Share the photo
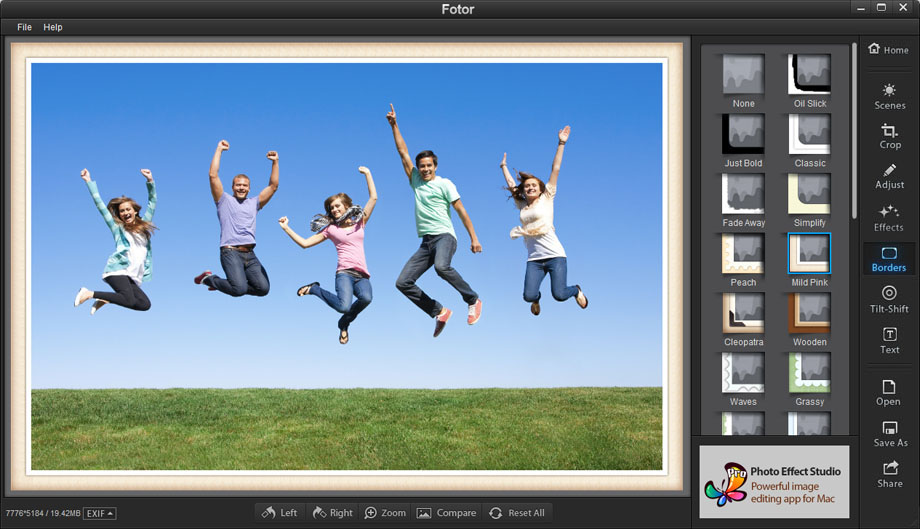920x529 pixels. click(x=889, y=474)
